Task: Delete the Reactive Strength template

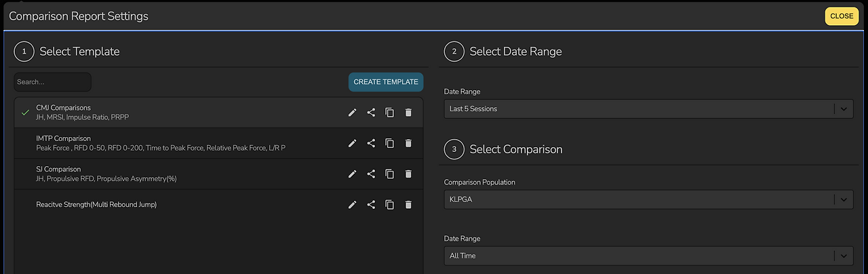Action: [x=408, y=204]
